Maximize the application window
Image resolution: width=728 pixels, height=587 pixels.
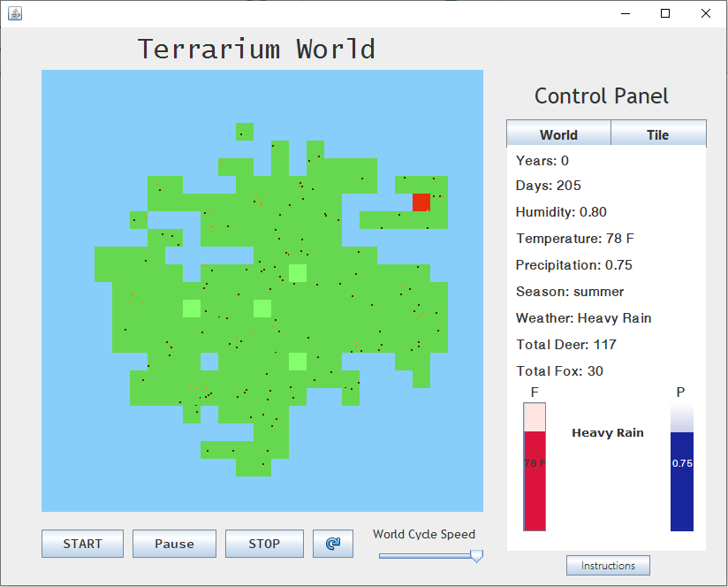pyautogui.click(x=665, y=13)
